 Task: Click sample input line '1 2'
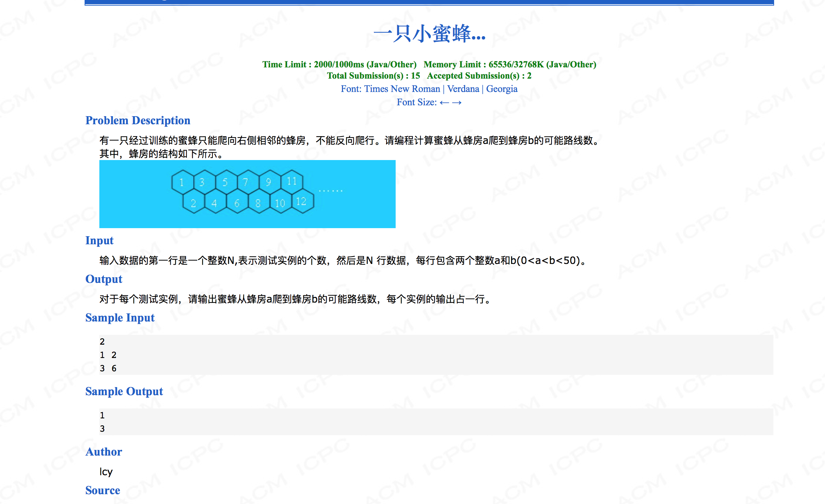point(108,355)
